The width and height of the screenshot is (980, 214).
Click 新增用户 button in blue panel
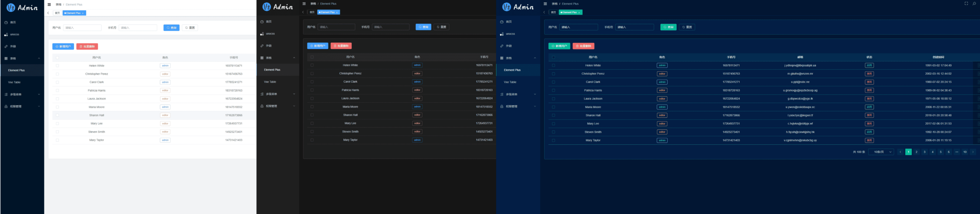pos(559,46)
